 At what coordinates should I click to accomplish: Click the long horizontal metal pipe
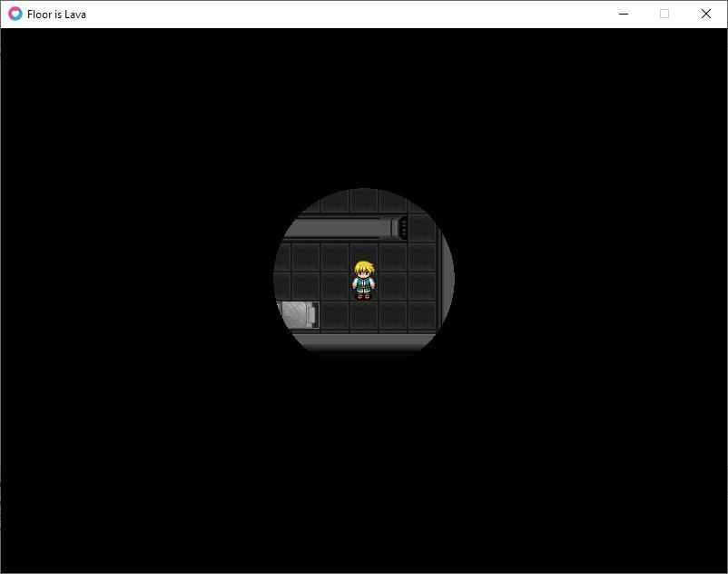pyautogui.click(x=340, y=227)
